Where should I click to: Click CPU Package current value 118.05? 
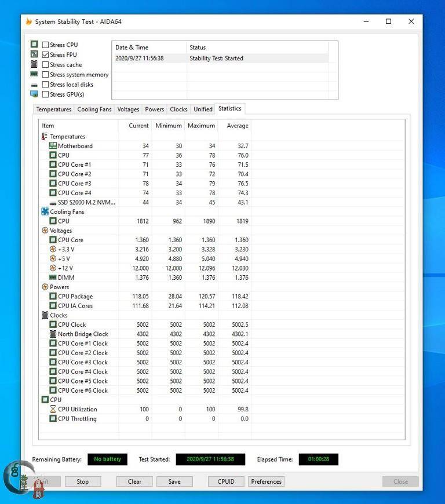pos(140,297)
